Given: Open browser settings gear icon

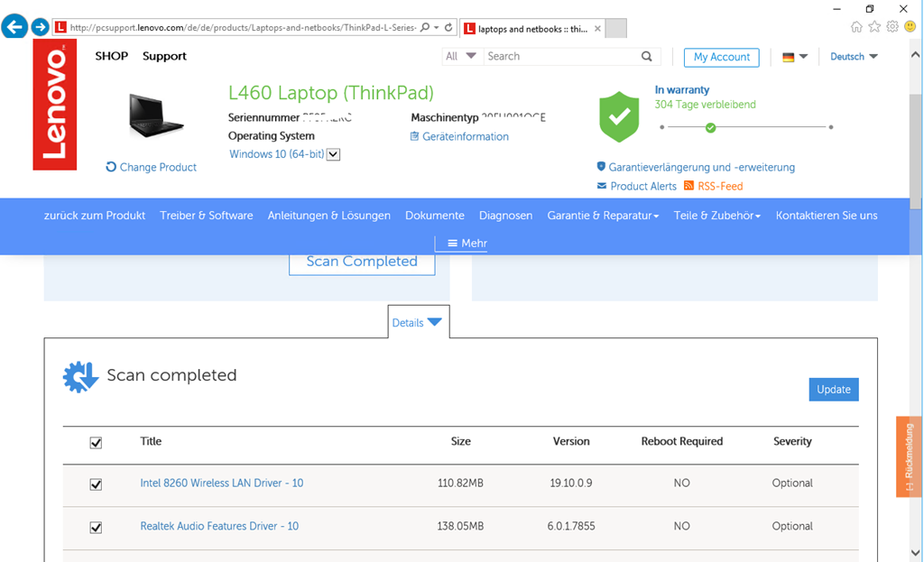Looking at the screenshot, I should [892, 27].
